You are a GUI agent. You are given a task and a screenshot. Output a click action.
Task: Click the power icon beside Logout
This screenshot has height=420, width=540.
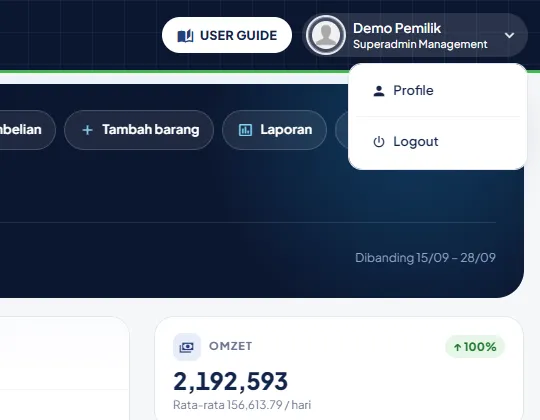(379, 142)
